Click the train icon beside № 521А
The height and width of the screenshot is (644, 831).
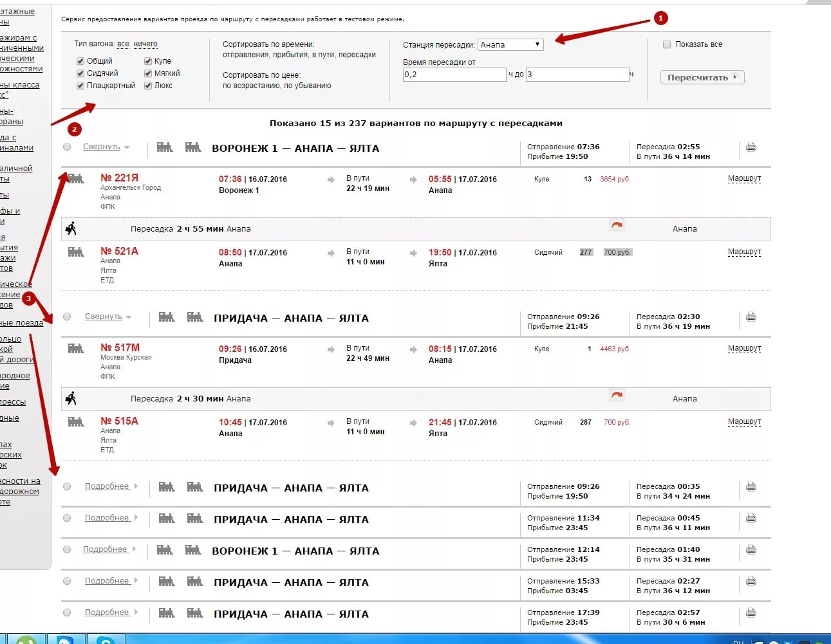tap(76, 252)
